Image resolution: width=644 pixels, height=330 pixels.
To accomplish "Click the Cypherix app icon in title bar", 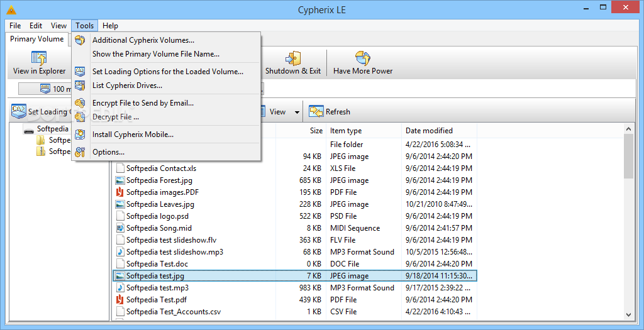I will (11, 9).
